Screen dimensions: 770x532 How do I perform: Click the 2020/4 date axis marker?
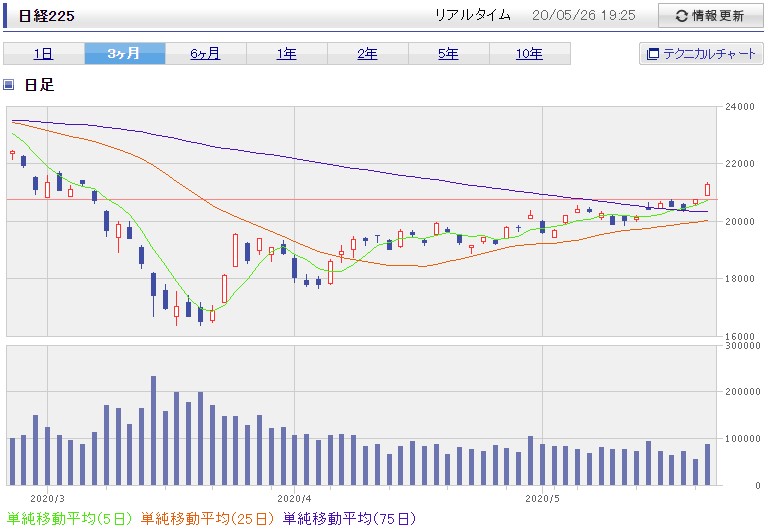point(294,499)
